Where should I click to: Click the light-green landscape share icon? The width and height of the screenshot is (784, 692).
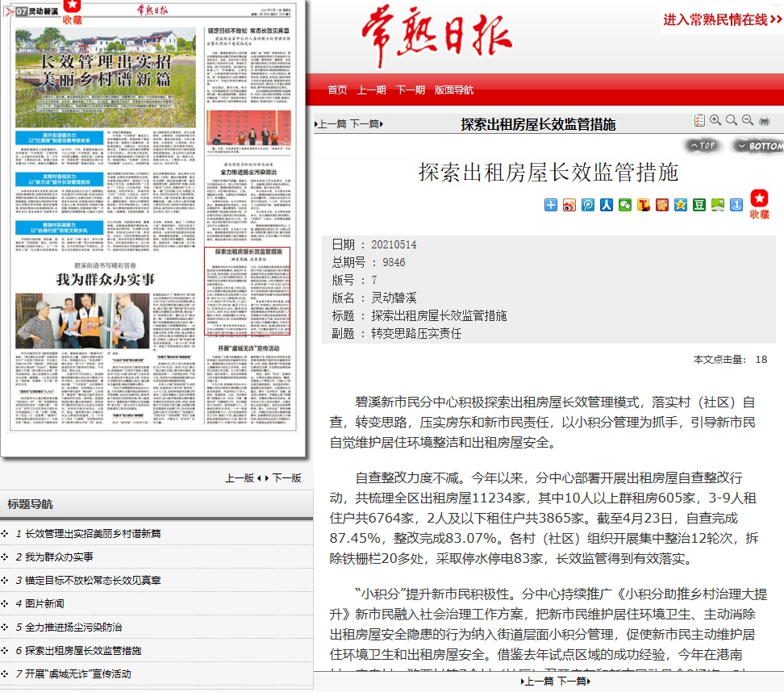[718, 205]
